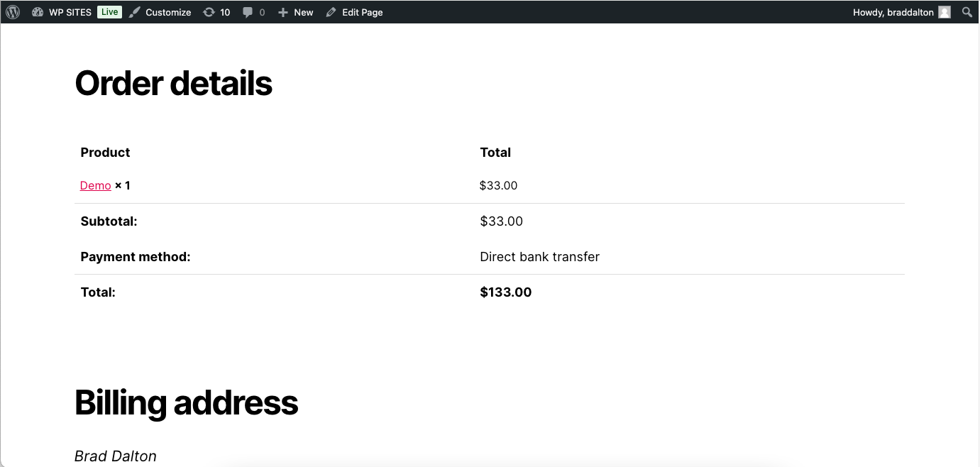The width and height of the screenshot is (980, 467).
Task: Open the updates circular arrows icon
Action: 209,12
